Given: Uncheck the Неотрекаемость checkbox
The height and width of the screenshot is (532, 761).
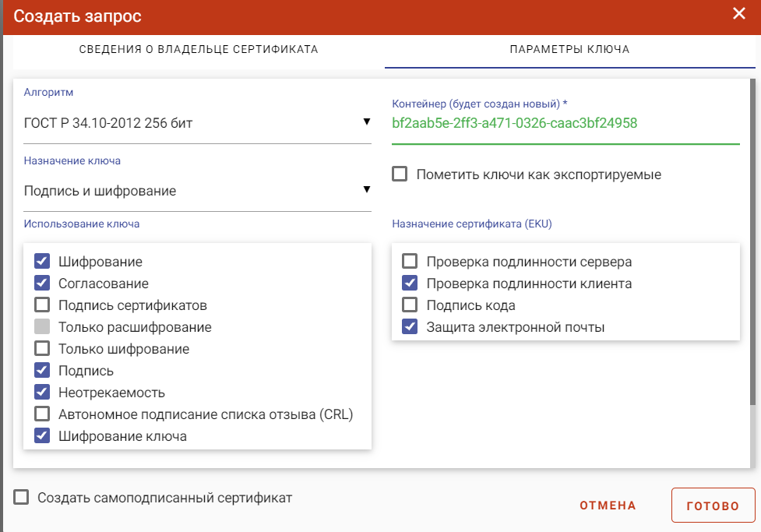Looking at the screenshot, I should (x=42, y=393).
